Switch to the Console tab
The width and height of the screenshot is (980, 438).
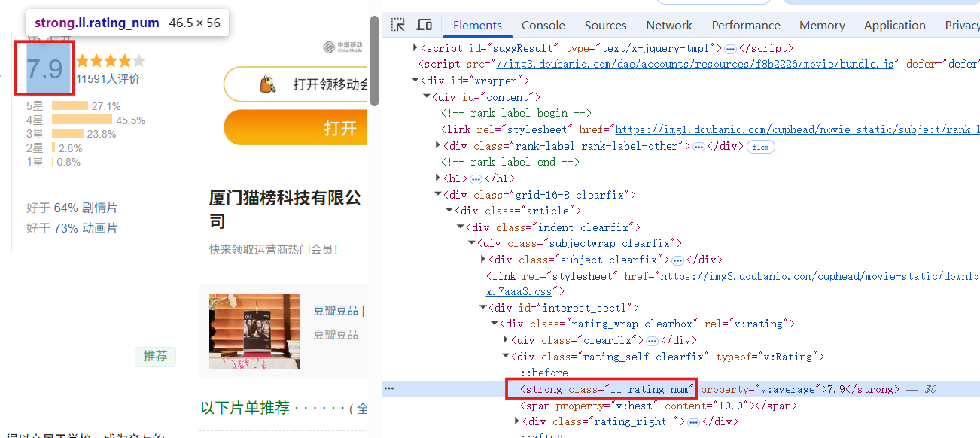(543, 25)
